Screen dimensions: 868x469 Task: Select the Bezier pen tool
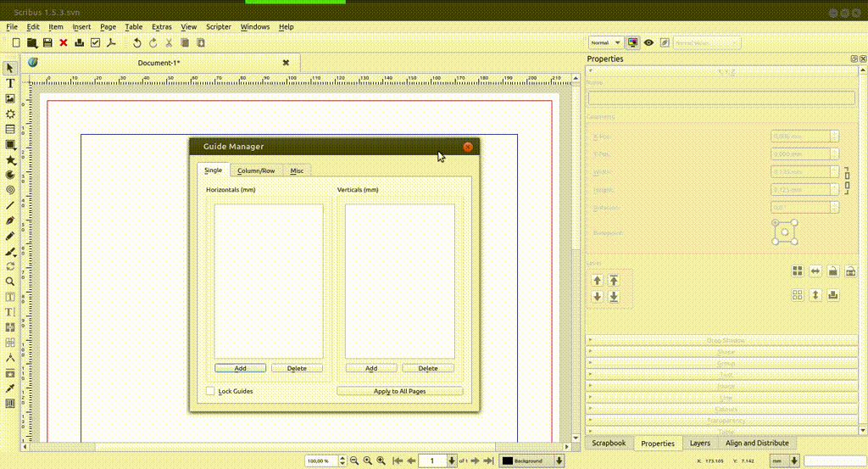coord(10,221)
